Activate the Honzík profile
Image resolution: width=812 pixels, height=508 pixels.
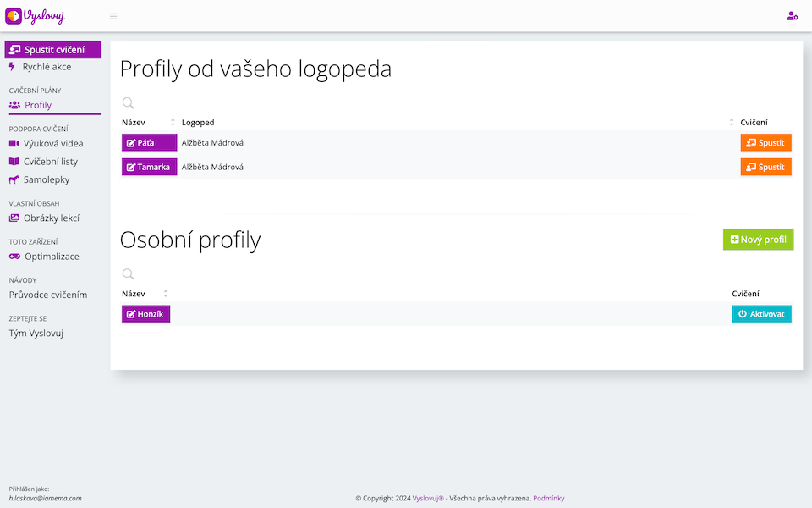(761, 314)
